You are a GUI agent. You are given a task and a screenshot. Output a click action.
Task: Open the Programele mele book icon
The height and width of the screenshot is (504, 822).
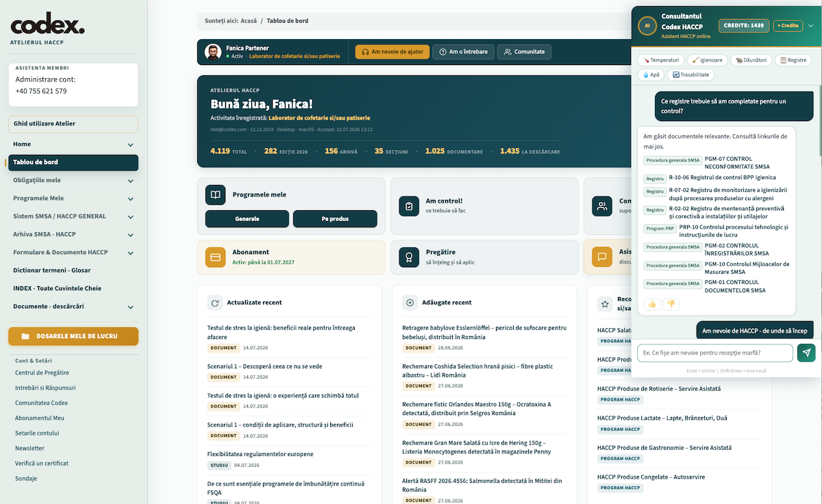216,194
